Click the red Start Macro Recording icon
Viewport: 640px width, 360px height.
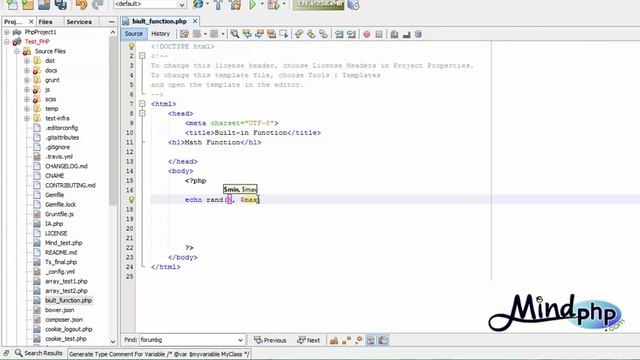click(367, 34)
